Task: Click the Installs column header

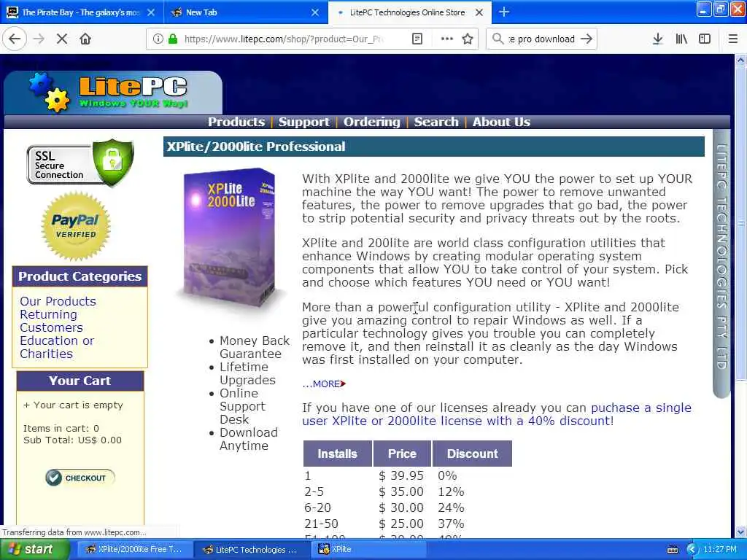Action: [x=337, y=454]
